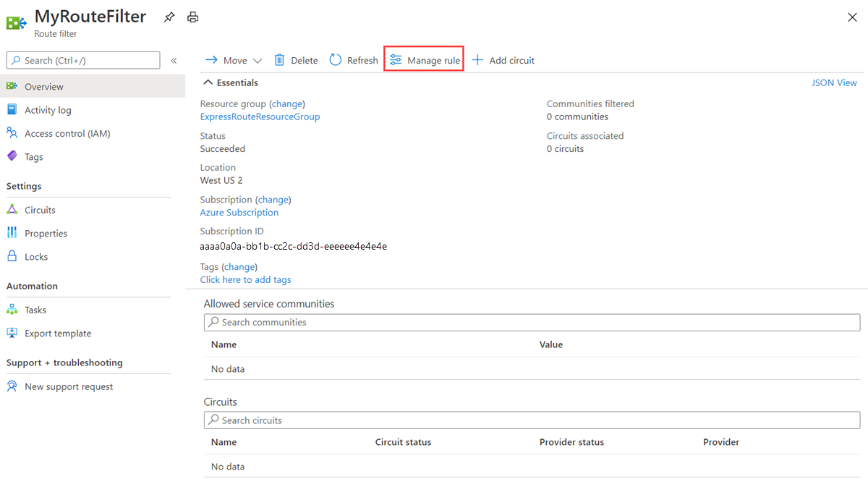
Task: Switch to the Circuits settings page
Action: tap(40, 209)
